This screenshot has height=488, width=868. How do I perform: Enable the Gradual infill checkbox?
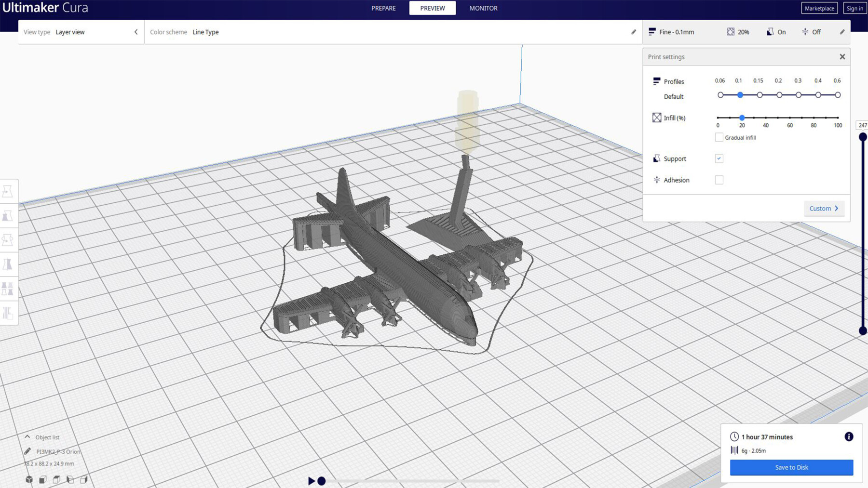coord(719,137)
